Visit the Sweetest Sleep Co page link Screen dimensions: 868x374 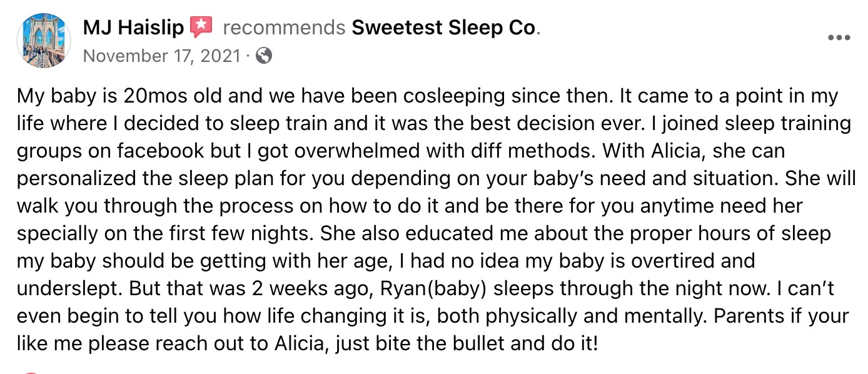(445, 28)
